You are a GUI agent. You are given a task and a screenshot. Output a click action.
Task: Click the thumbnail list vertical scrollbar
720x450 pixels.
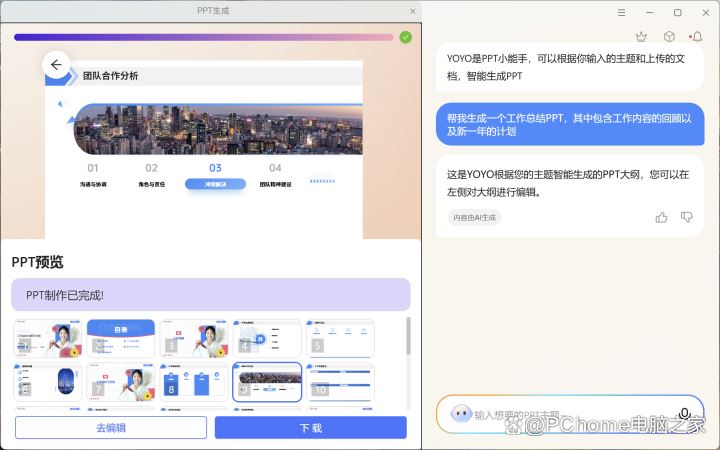(408, 340)
